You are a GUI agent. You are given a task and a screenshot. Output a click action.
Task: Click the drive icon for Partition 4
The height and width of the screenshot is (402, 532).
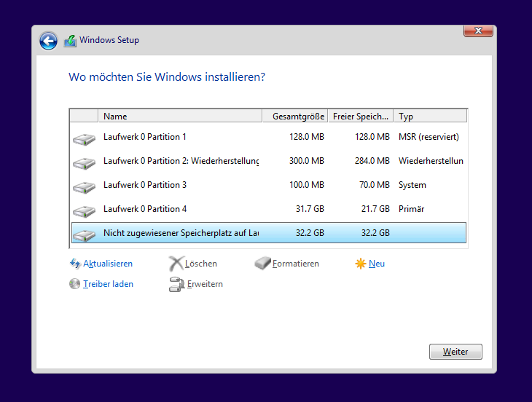pyautogui.click(x=84, y=211)
